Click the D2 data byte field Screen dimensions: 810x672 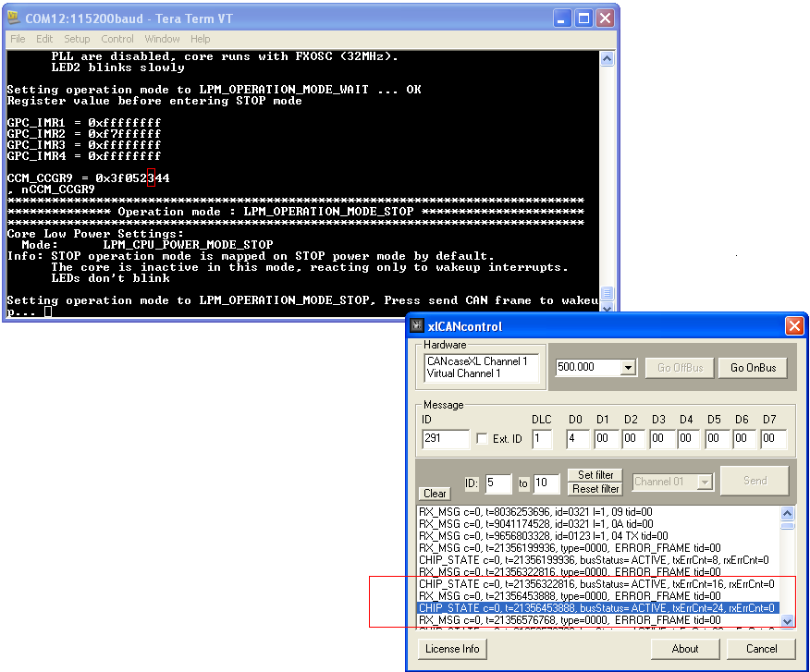(x=633, y=438)
